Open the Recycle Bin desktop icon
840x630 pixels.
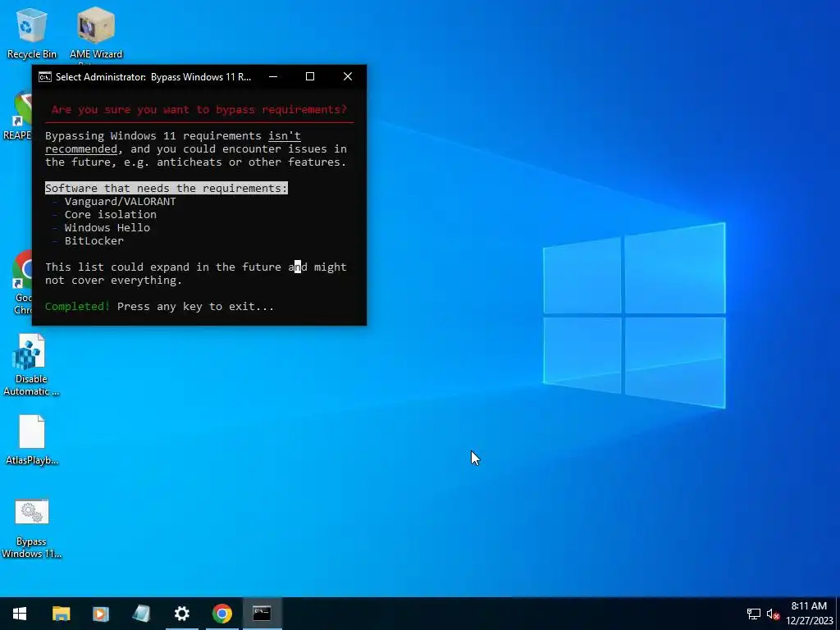click(32, 33)
